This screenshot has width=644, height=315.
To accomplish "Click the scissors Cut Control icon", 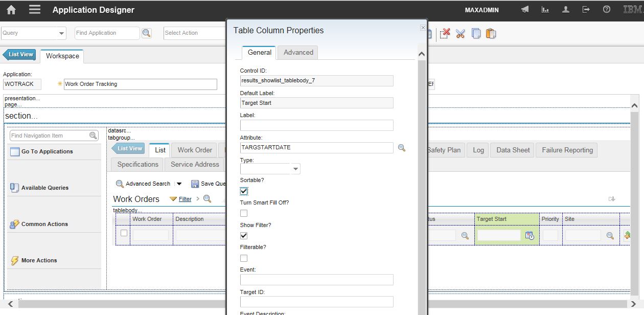I will point(461,34).
